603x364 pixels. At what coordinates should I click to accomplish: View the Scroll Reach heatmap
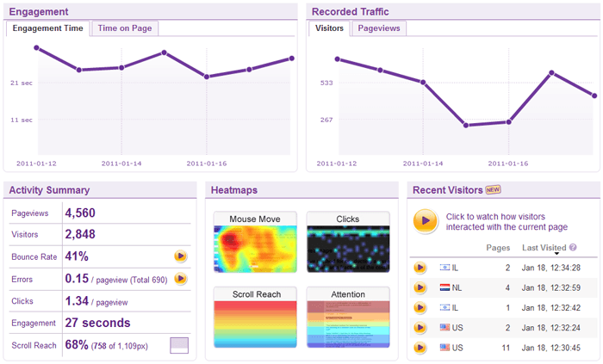[255, 318]
